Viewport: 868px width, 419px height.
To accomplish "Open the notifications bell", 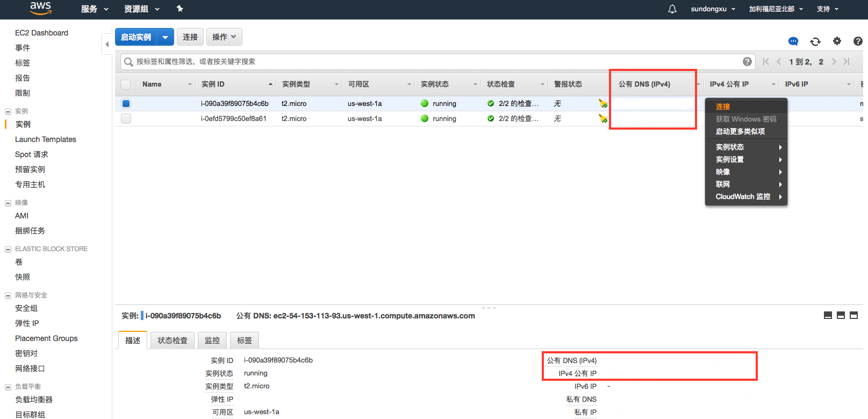I will [x=672, y=9].
